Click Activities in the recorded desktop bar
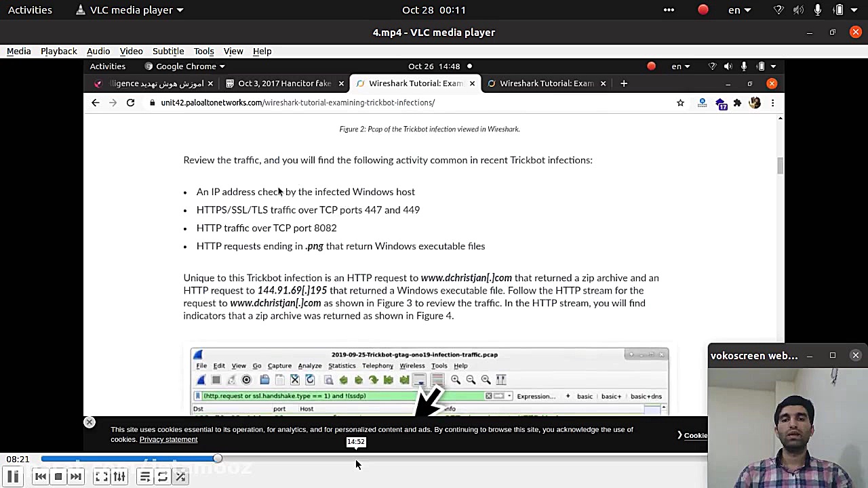This screenshot has width=868, height=488. [x=108, y=66]
